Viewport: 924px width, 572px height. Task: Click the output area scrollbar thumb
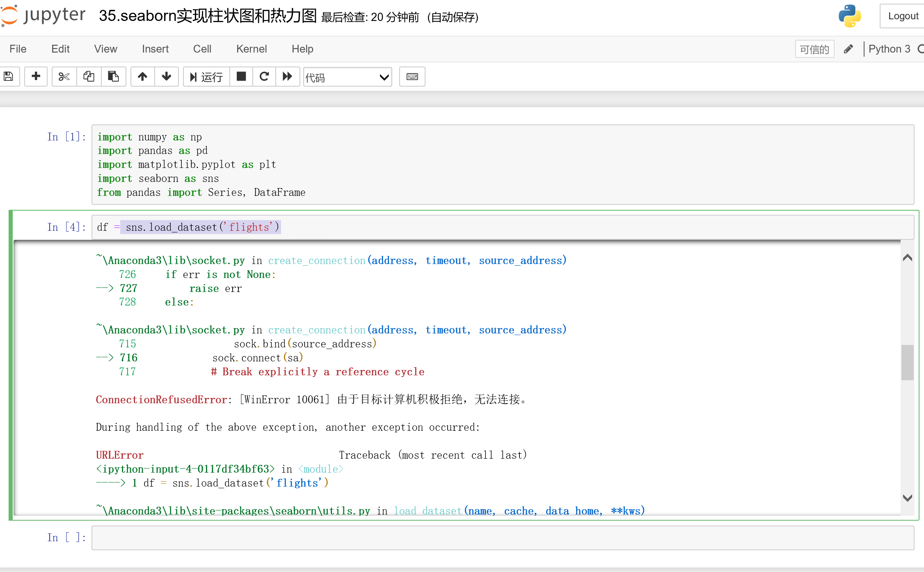point(907,362)
